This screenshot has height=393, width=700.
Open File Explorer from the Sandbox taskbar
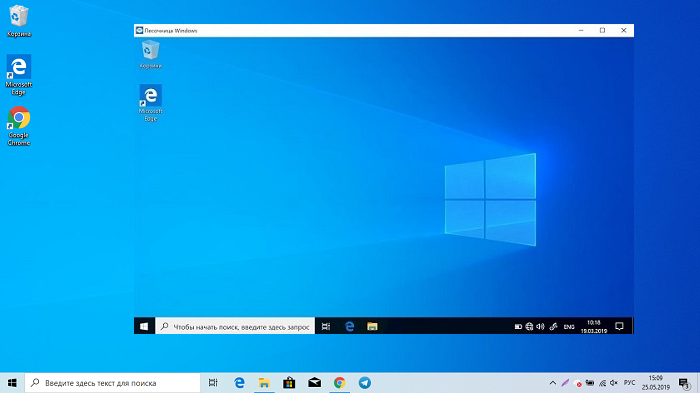[x=372, y=326]
